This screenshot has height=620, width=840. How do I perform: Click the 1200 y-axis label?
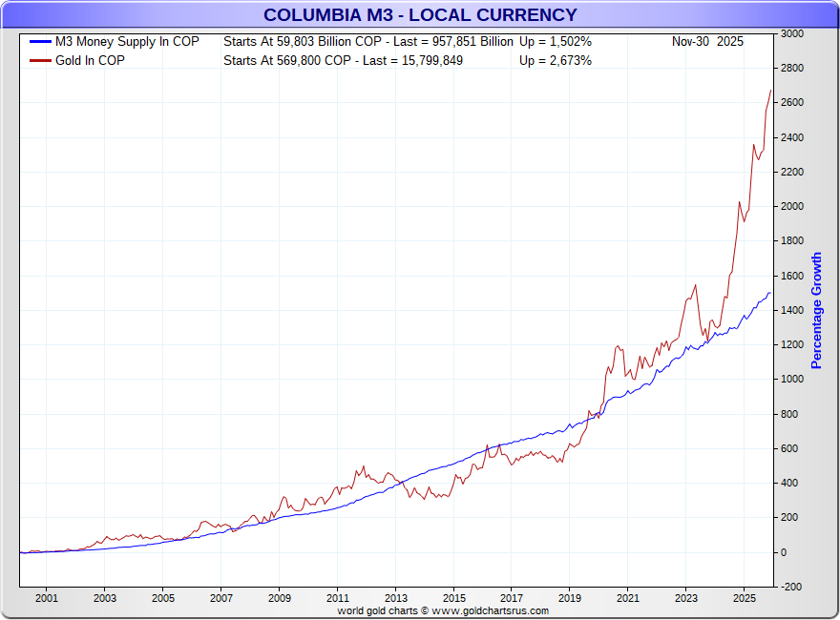tap(792, 344)
